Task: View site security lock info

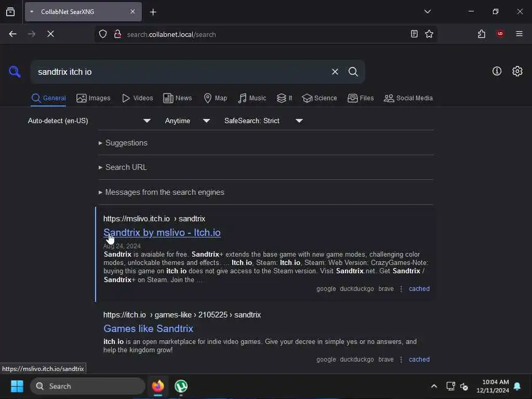Action: (x=117, y=34)
